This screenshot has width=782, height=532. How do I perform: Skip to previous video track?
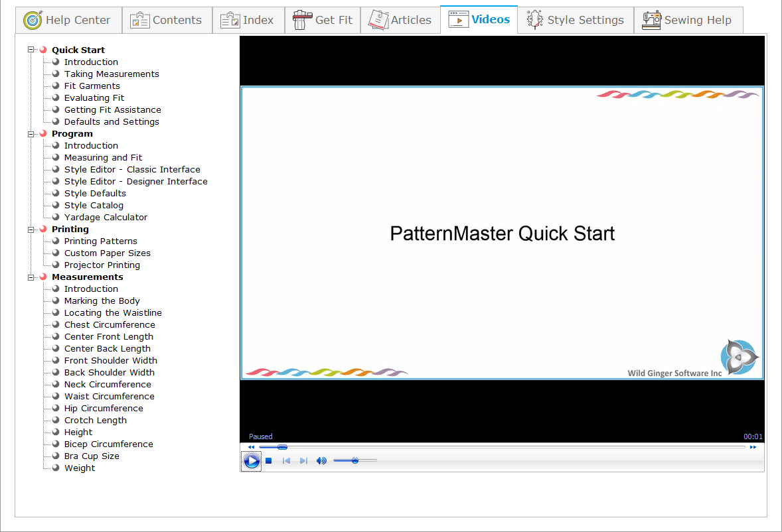(286, 461)
